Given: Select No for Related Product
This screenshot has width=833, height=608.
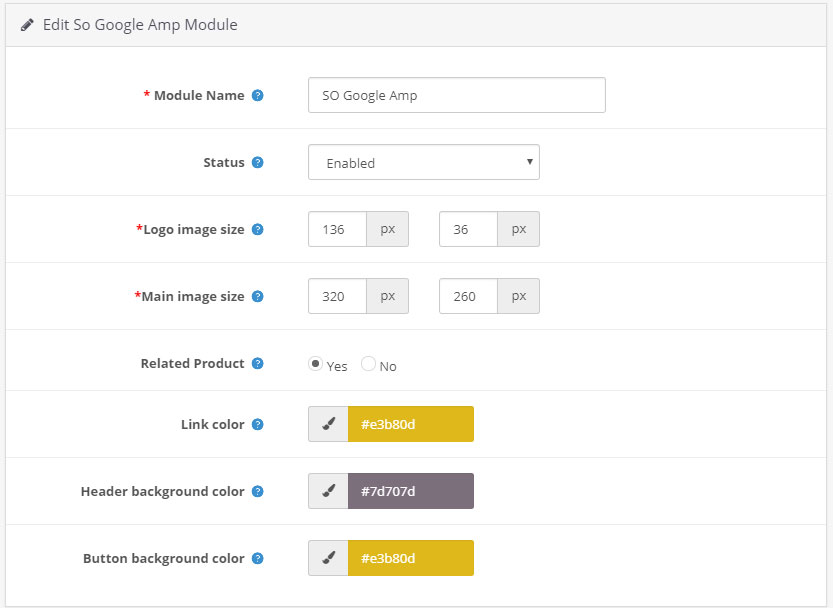Looking at the screenshot, I should pyautogui.click(x=368, y=364).
